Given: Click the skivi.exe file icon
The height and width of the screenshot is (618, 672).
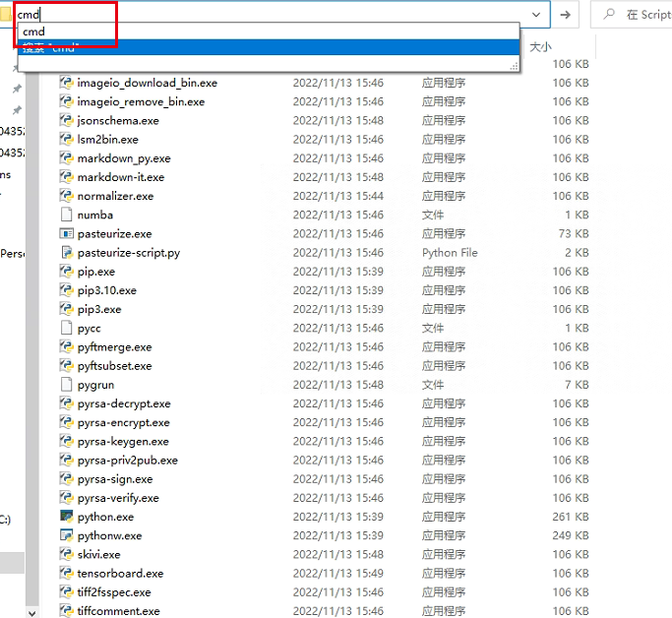Looking at the screenshot, I should click(x=67, y=554).
